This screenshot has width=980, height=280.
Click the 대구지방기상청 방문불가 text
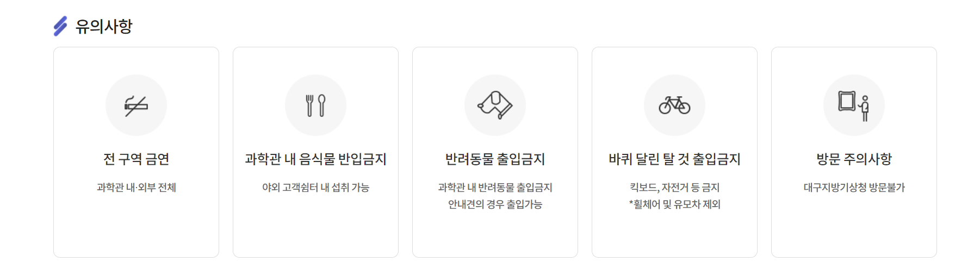pyautogui.click(x=854, y=188)
